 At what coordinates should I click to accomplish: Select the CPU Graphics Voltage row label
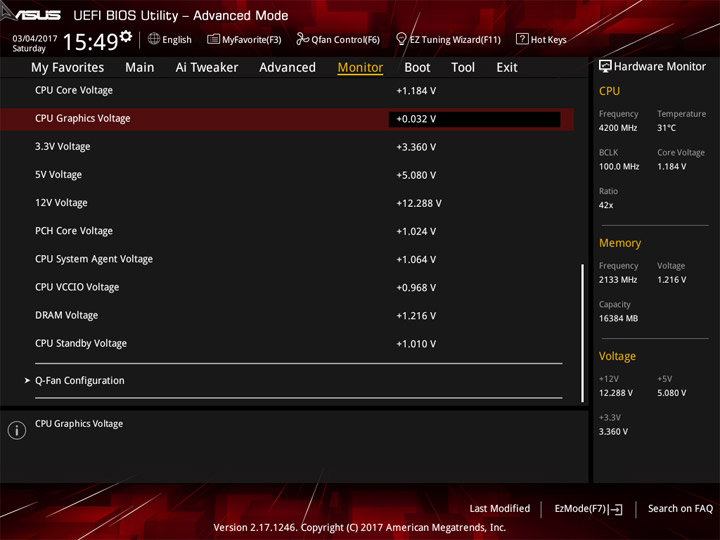pos(83,118)
